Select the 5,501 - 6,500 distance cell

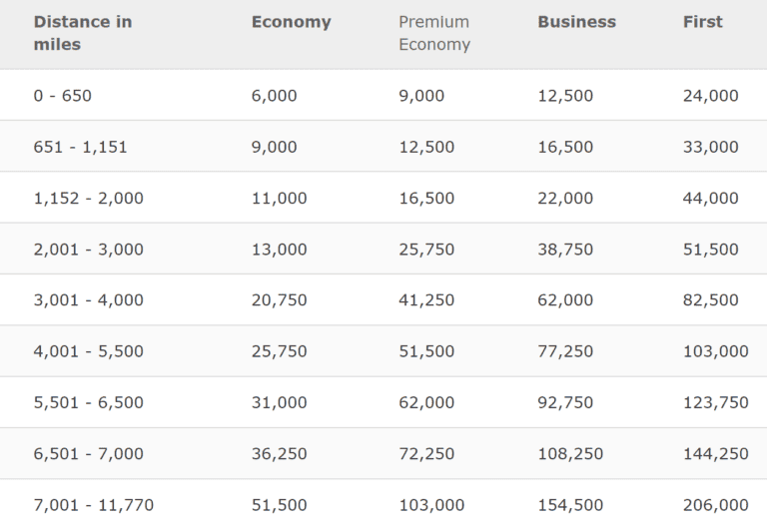tap(89, 402)
